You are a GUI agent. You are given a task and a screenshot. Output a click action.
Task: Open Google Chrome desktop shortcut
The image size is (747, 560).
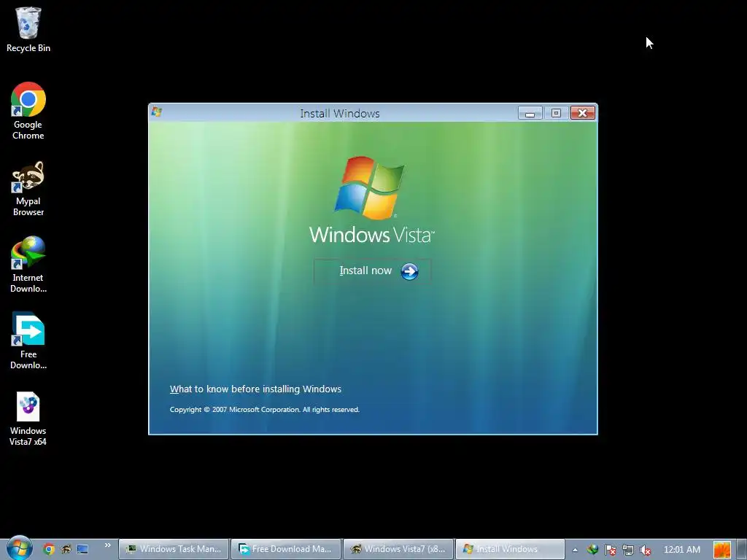coord(28,111)
